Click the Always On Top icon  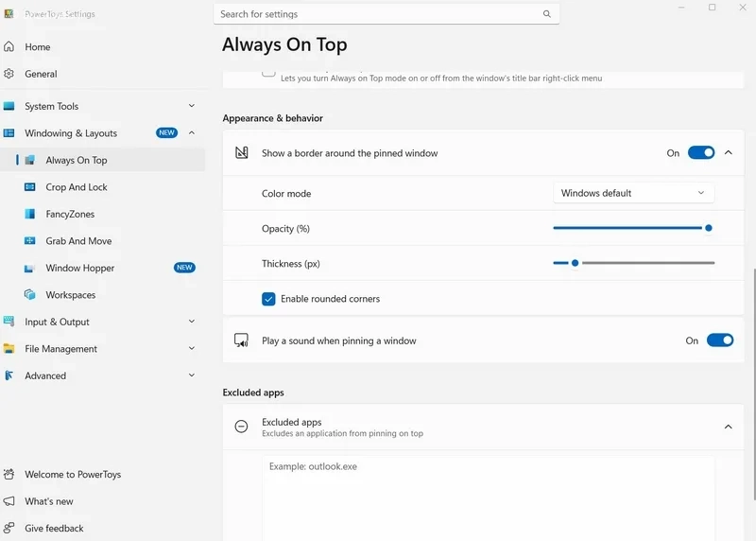tap(30, 160)
